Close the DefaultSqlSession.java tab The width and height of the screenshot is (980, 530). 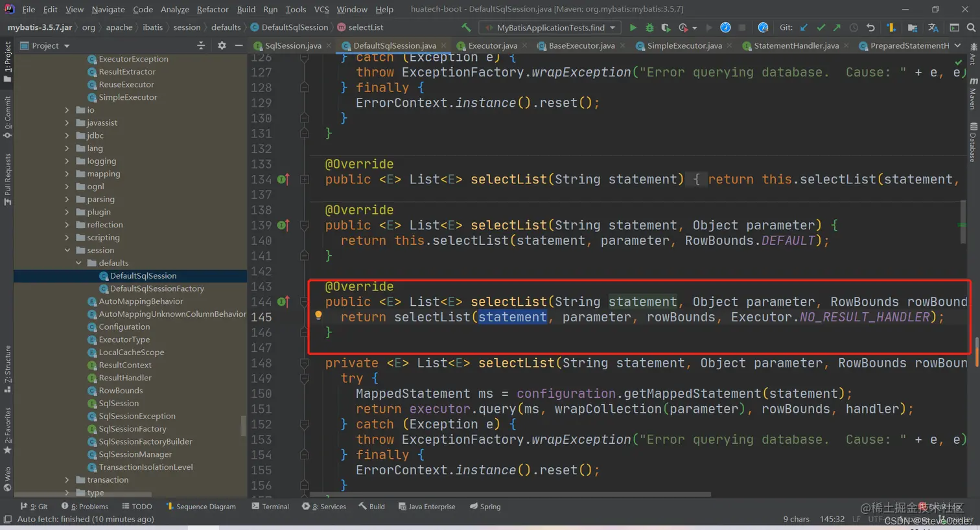(444, 45)
